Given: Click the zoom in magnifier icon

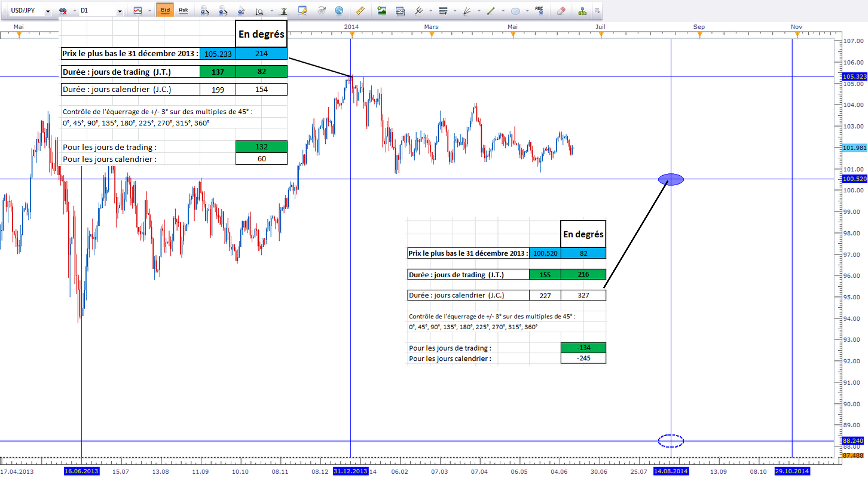Looking at the screenshot, I should tap(204, 11).
